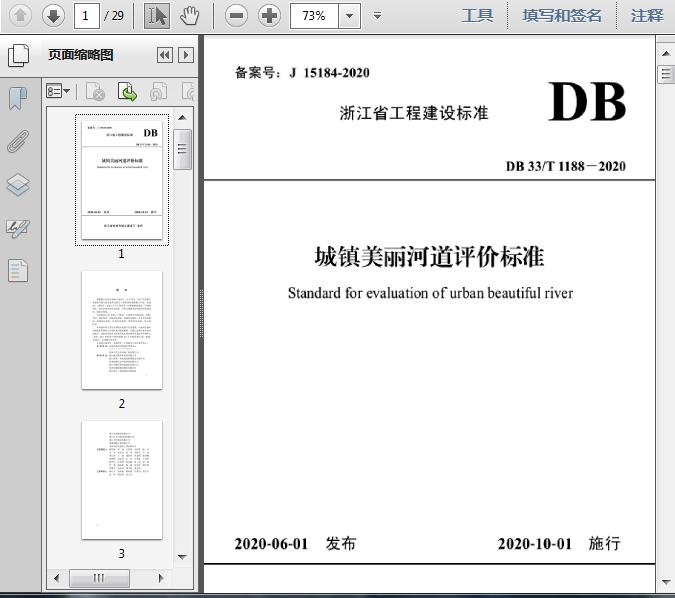Open the 工具 pane
Screen dimensions: 675x598
tap(477, 16)
